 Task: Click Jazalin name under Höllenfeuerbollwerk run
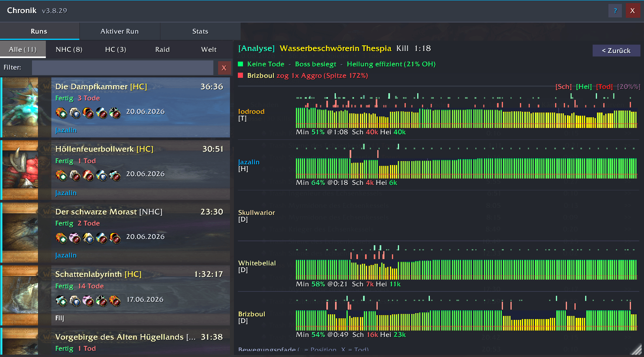(66, 193)
